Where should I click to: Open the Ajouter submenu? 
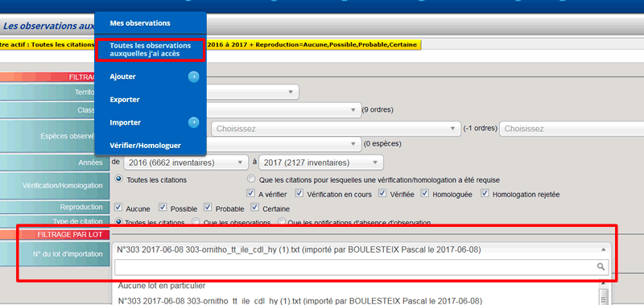(x=123, y=76)
